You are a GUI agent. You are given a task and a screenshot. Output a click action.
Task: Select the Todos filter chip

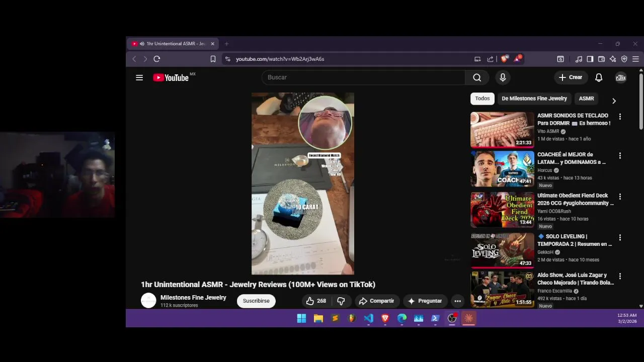[x=482, y=99]
